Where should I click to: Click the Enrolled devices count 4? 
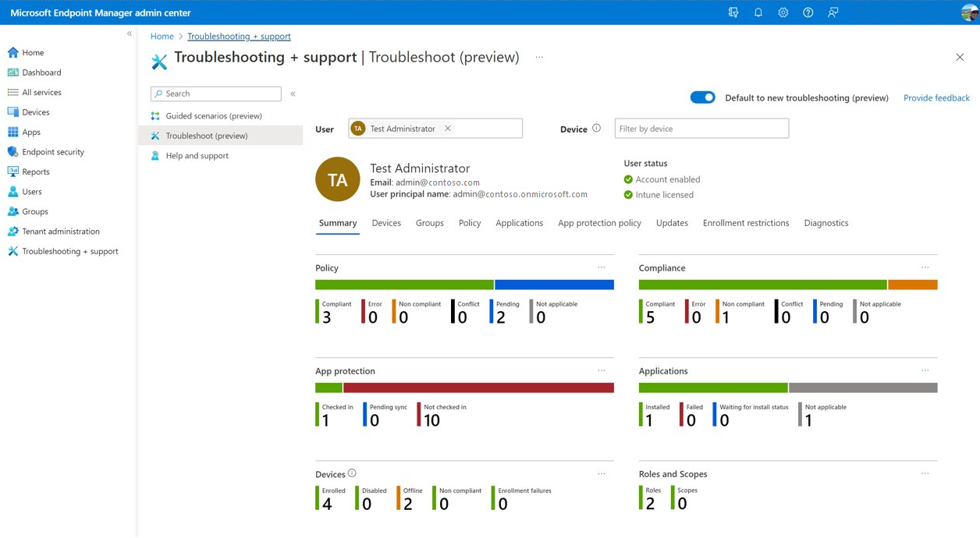327,504
